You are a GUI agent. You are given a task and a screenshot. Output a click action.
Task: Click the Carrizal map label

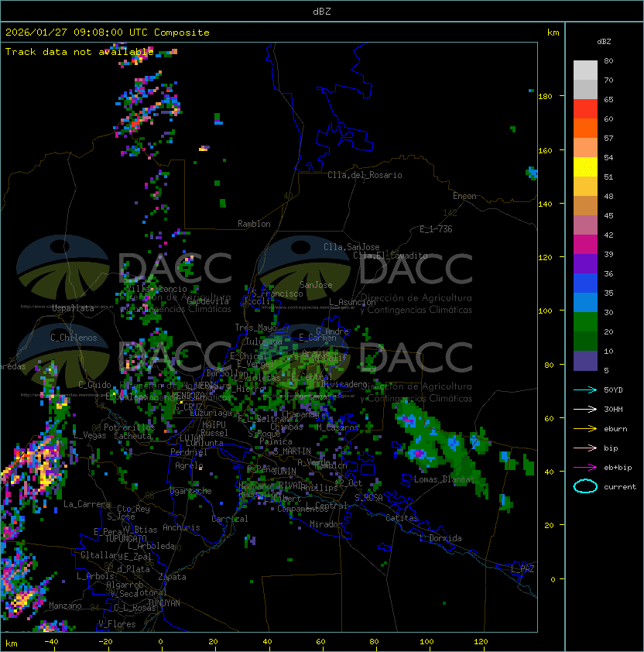pos(229,519)
